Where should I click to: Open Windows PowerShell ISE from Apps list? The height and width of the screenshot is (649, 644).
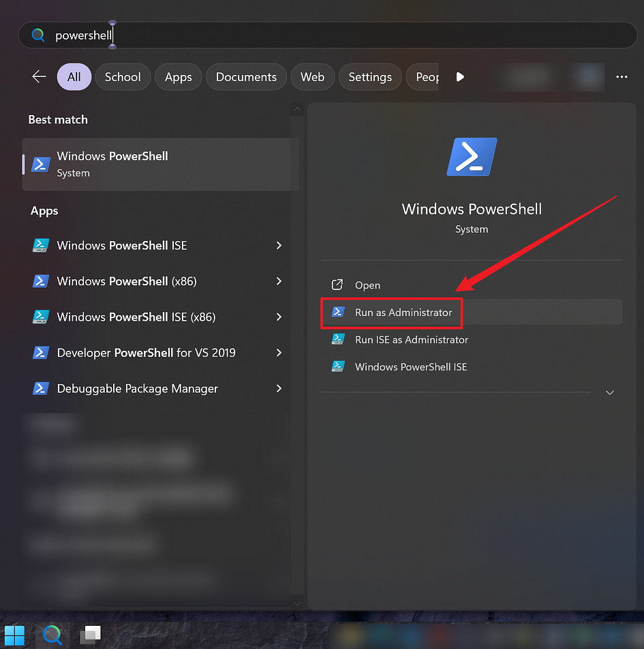click(x=157, y=245)
